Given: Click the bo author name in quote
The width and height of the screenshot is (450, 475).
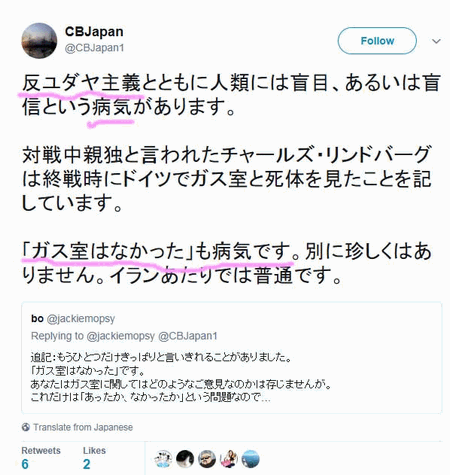Looking at the screenshot, I should tap(37, 319).
